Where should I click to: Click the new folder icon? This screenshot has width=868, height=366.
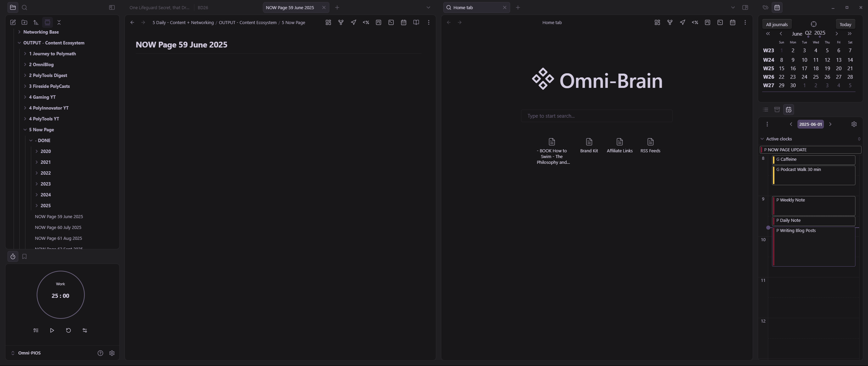coord(24,22)
